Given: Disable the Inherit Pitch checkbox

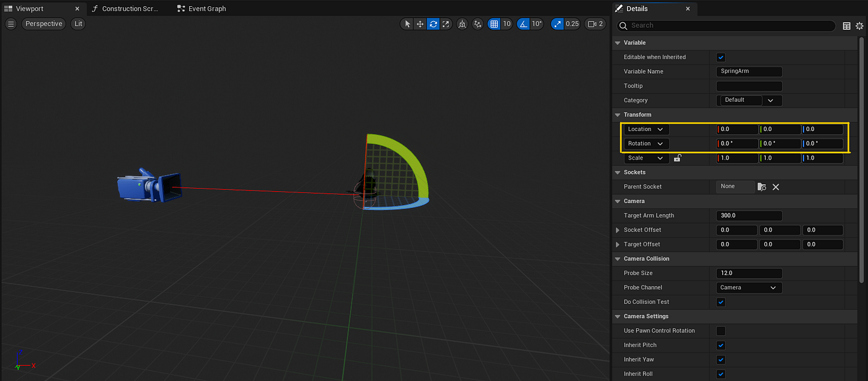Looking at the screenshot, I should pyautogui.click(x=720, y=345).
